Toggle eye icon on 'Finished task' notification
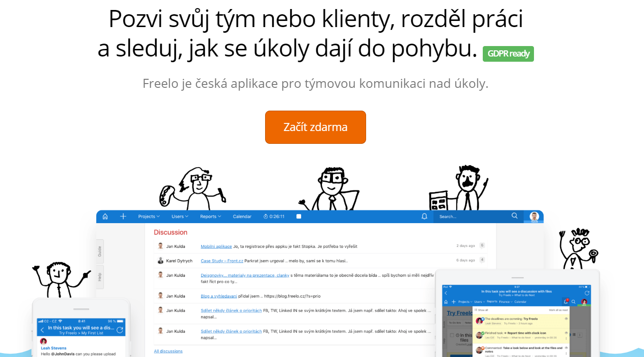Image resolution: width=644 pixels, height=357 pixels. tap(566, 333)
